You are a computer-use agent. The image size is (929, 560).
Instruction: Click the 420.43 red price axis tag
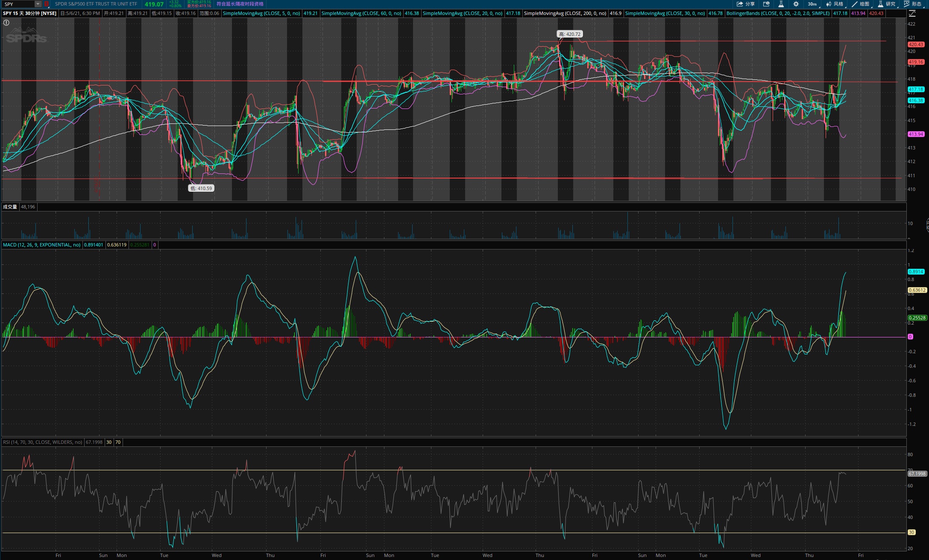pyautogui.click(x=916, y=44)
